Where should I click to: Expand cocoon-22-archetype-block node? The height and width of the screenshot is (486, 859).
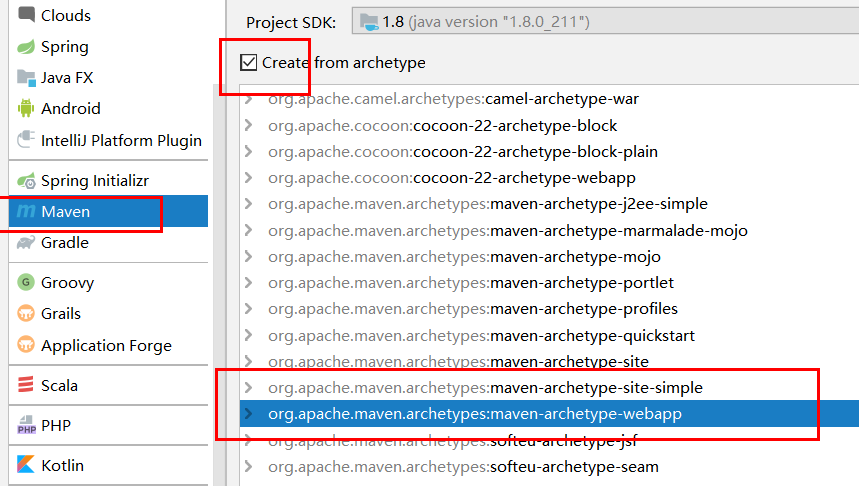coord(249,125)
